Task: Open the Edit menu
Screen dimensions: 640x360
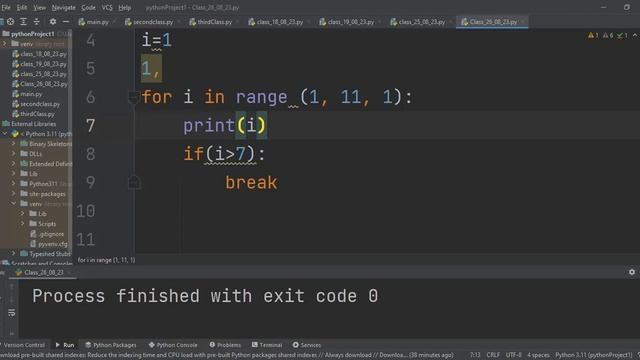Action: pyautogui.click(x=22, y=7)
